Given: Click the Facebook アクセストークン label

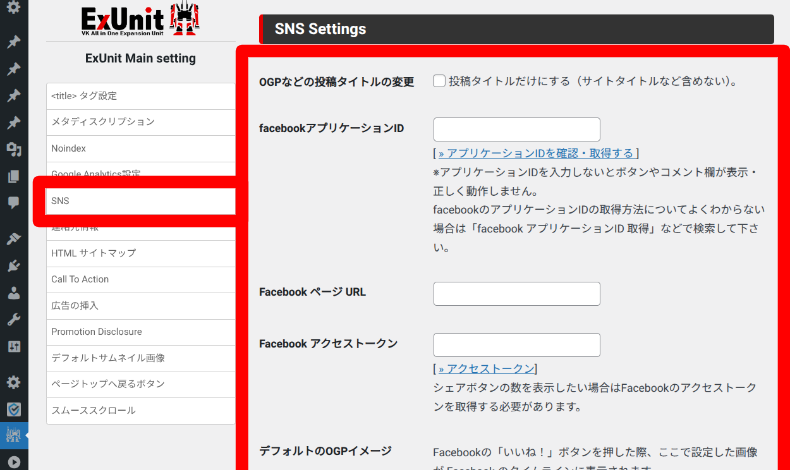Looking at the screenshot, I should coord(328,344).
